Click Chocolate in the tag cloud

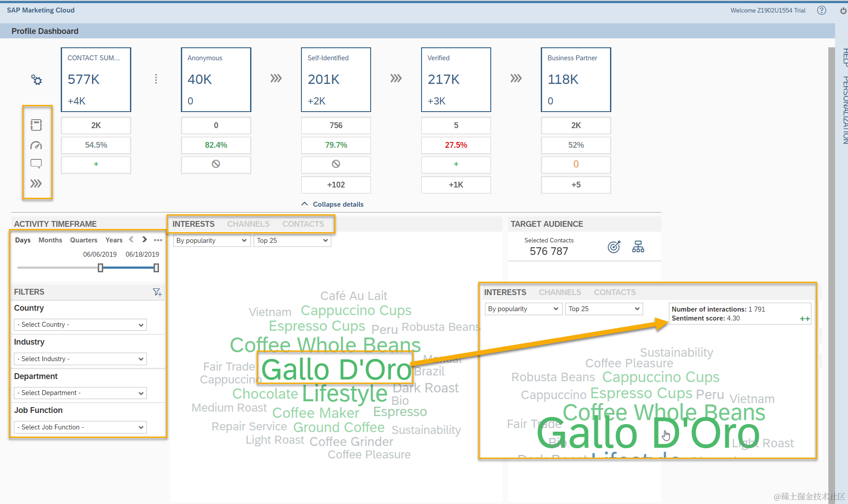(x=265, y=394)
